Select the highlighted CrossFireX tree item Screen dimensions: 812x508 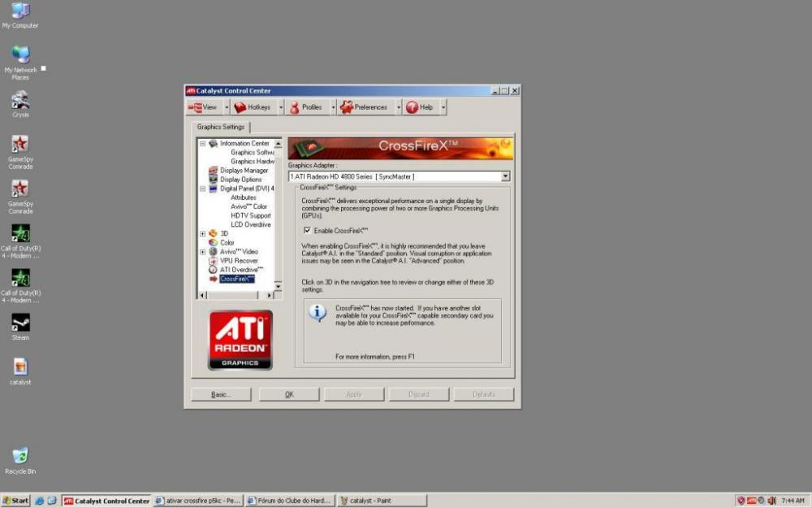click(x=236, y=279)
